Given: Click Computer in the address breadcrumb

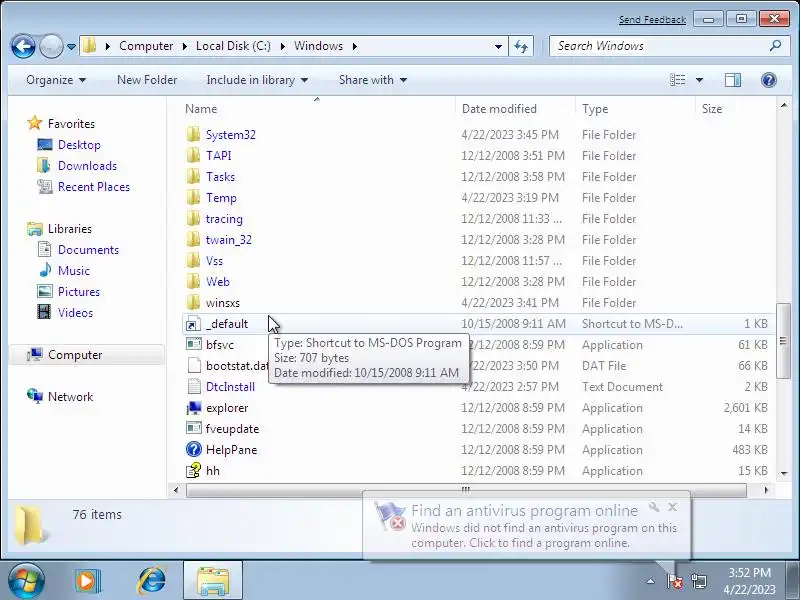Looking at the screenshot, I should (146, 46).
